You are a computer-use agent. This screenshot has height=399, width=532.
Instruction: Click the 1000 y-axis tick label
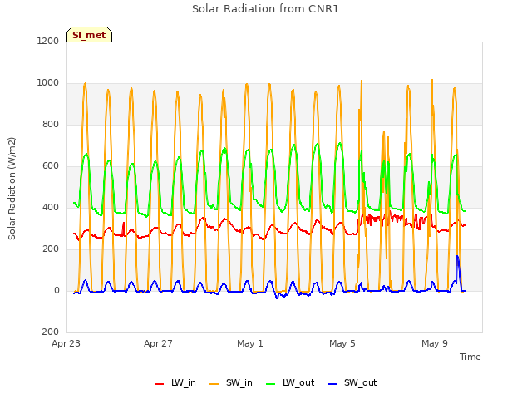tap(48, 83)
